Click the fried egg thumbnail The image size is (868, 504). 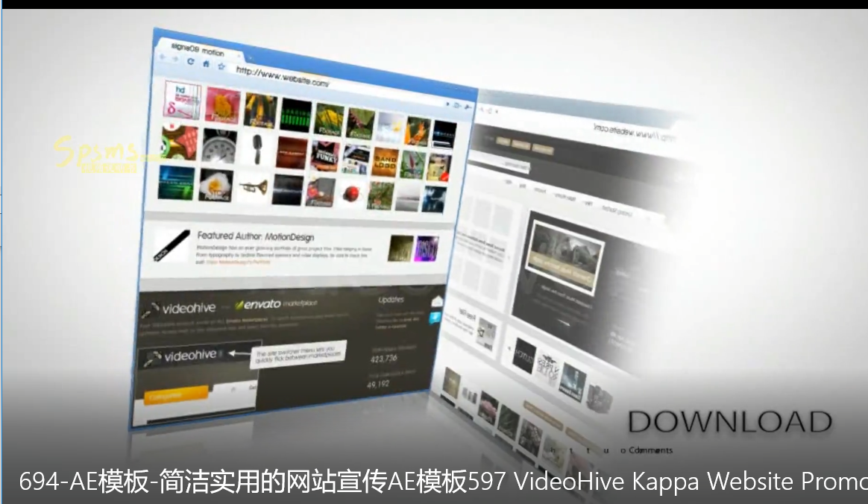[x=216, y=185]
